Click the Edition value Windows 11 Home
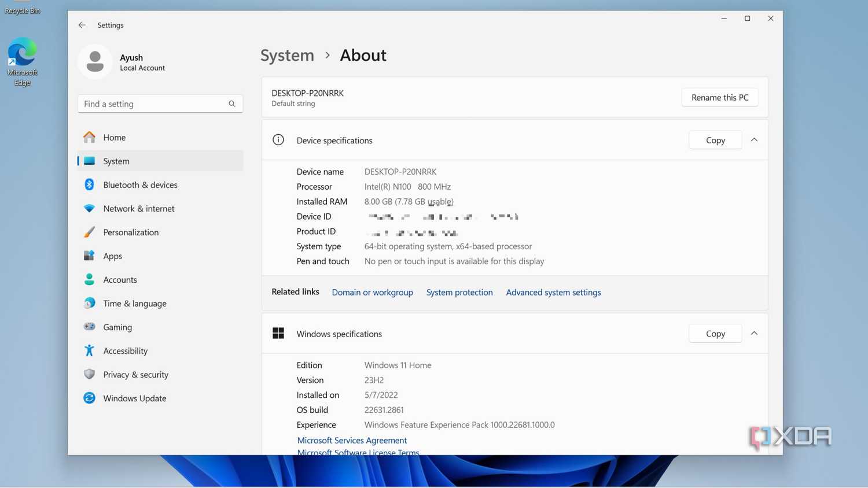Image resolution: width=868 pixels, height=488 pixels. click(x=398, y=365)
